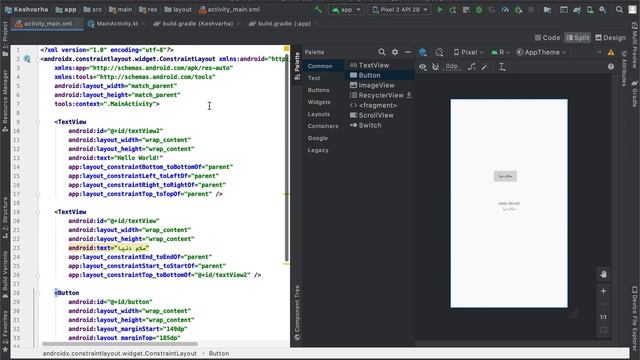Open the API version R dropdown

pyautogui.click(x=500, y=52)
